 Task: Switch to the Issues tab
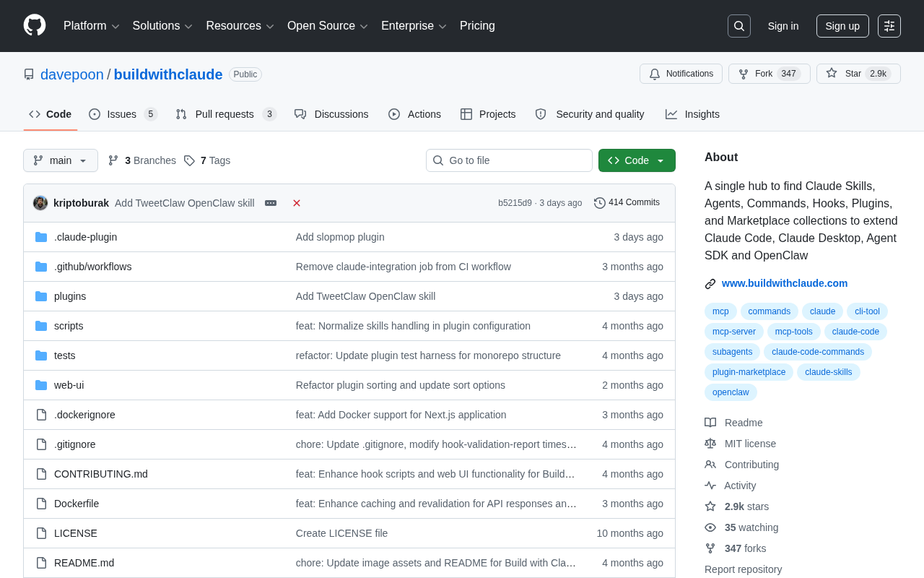(123, 114)
